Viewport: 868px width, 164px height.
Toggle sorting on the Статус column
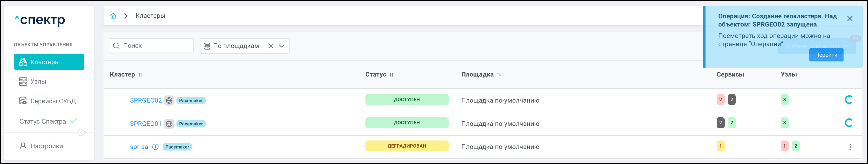[391, 75]
